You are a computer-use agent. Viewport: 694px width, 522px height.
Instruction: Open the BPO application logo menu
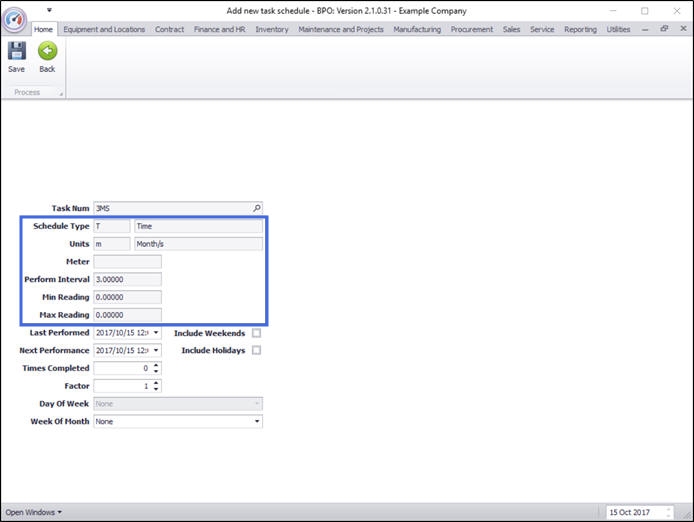[x=15, y=19]
